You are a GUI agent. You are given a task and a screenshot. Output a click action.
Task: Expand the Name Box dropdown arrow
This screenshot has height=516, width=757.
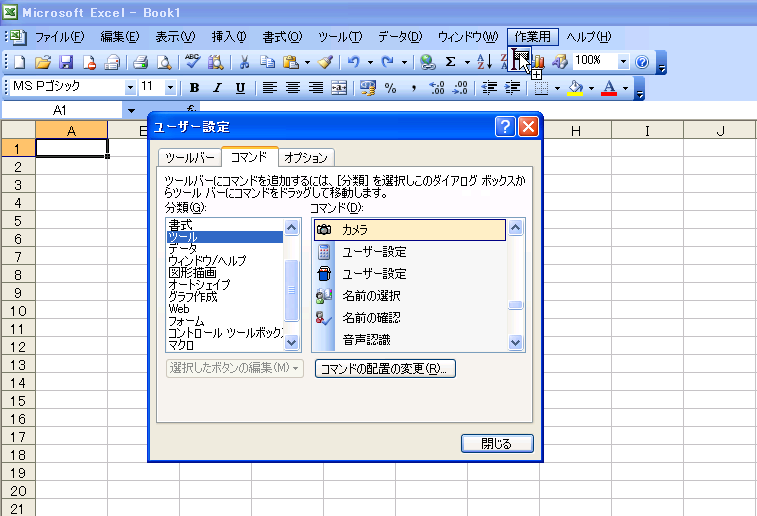coord(131,111)
